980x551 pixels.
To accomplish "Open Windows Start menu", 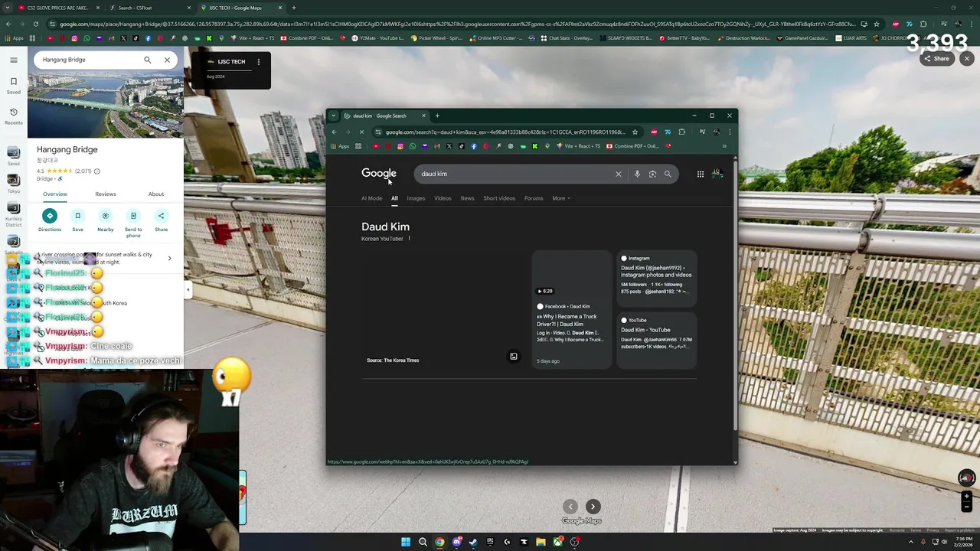I will coord(406,542).
